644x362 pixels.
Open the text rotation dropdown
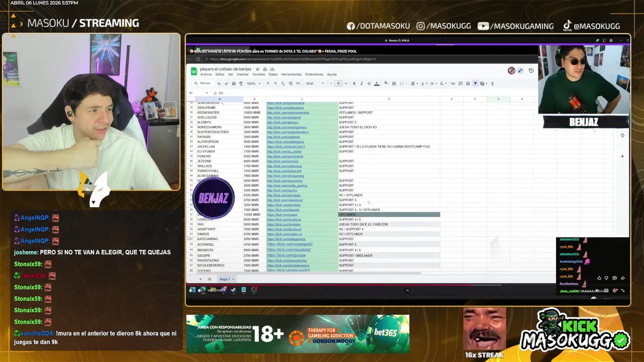443,83
